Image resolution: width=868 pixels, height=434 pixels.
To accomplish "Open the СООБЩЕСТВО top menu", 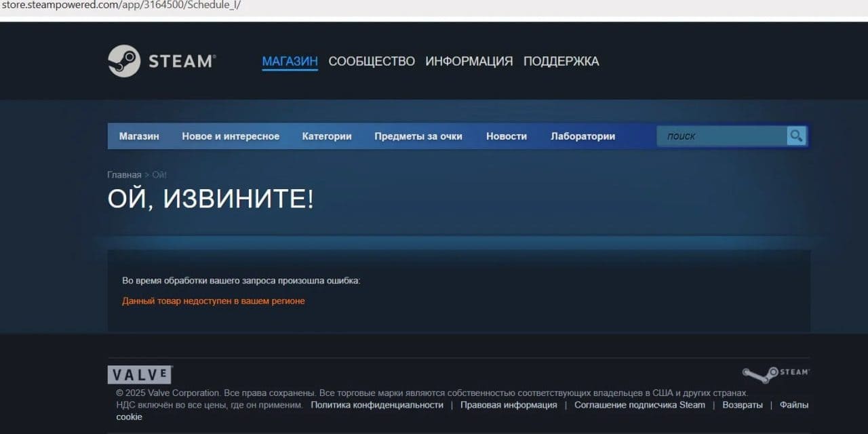I will pos(372,61).
